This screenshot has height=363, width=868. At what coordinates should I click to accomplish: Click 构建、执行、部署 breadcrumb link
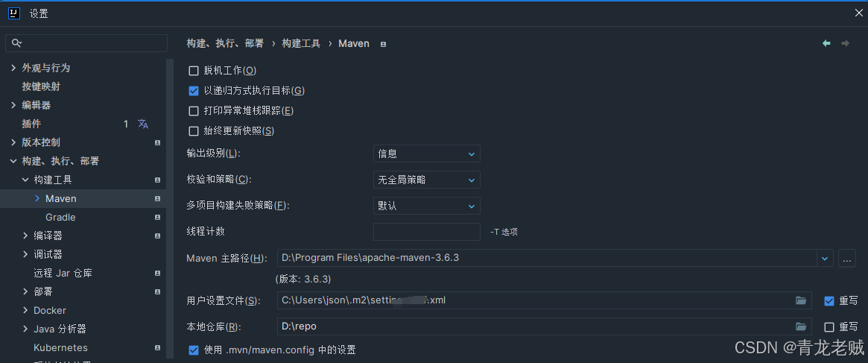225,43
